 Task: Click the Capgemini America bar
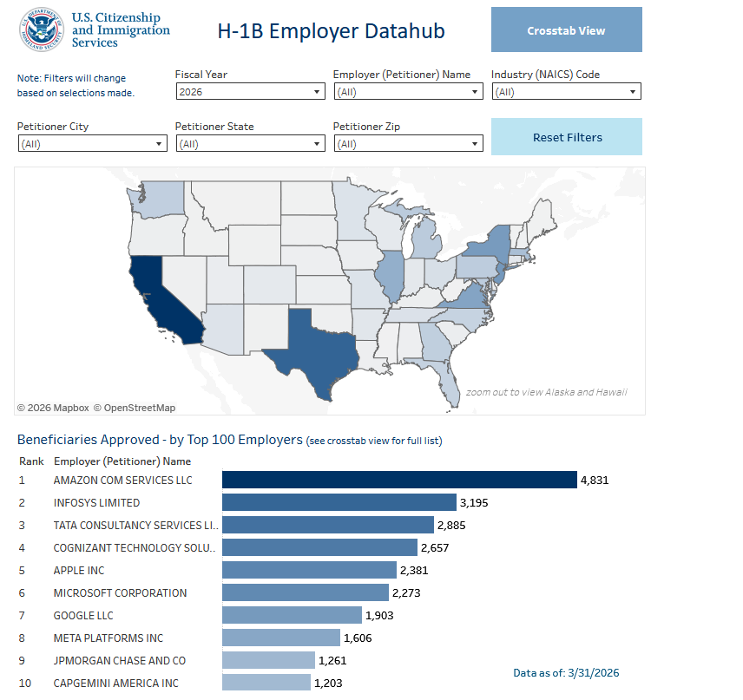(x=266, y=683)
